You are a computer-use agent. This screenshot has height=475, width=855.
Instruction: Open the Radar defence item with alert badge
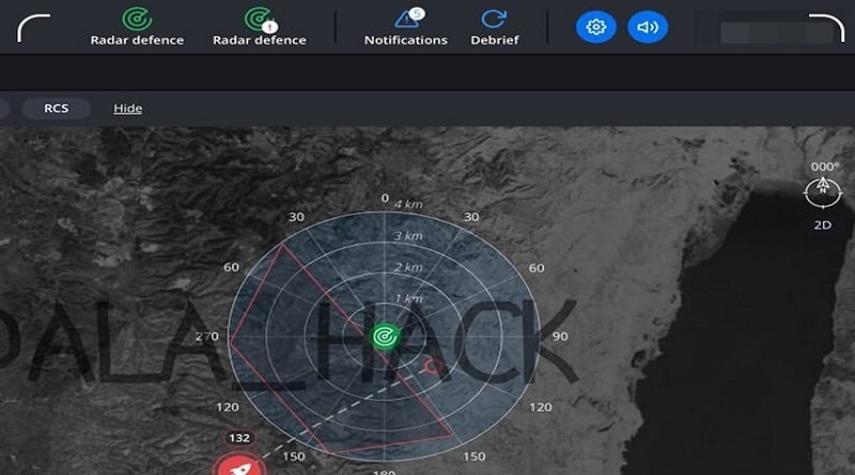259,26
